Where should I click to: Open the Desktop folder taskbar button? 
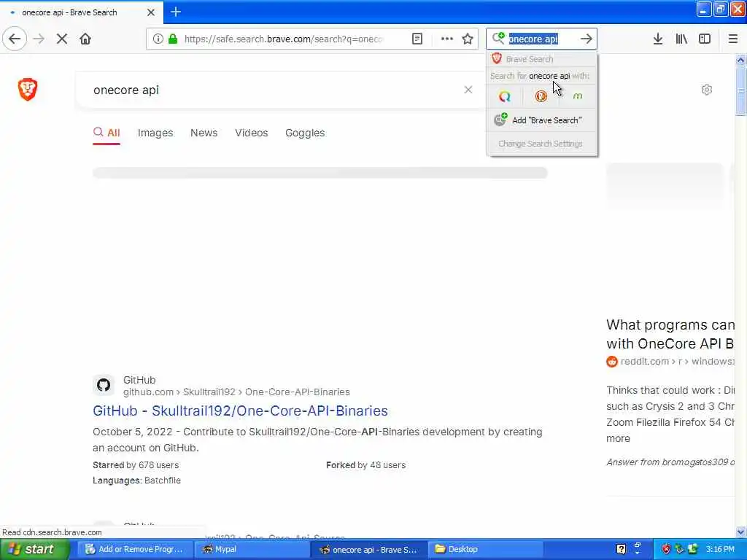coord(484,550)
